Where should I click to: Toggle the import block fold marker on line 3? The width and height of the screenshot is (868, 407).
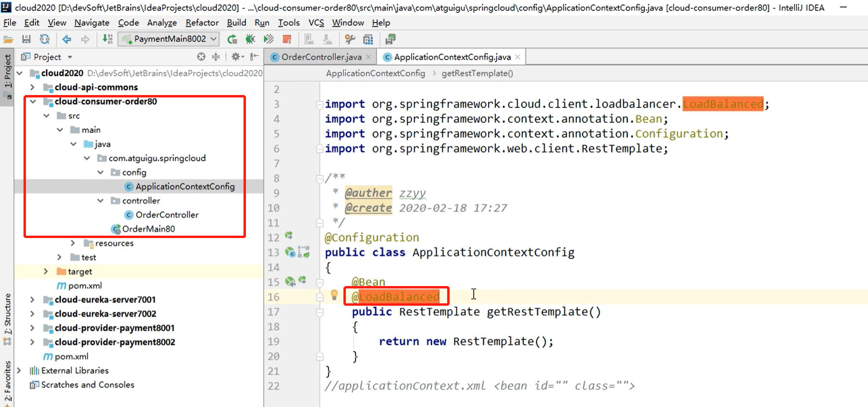pos(319,104)
